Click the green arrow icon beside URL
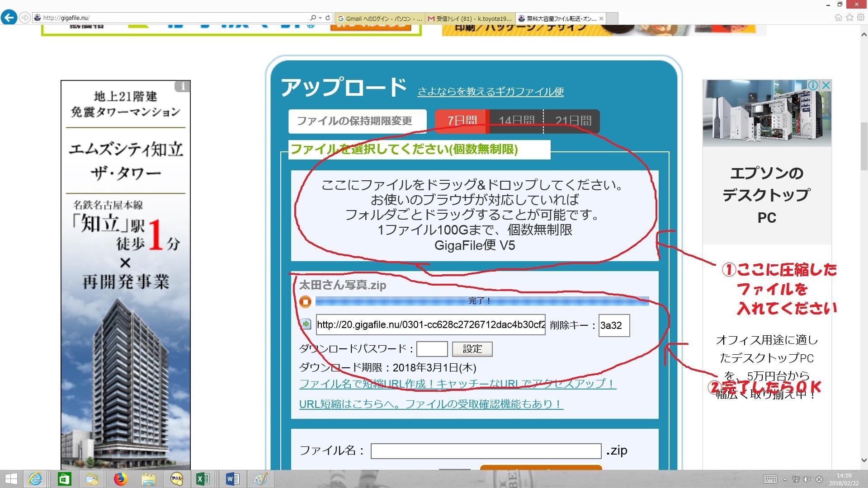 point(306,324)
